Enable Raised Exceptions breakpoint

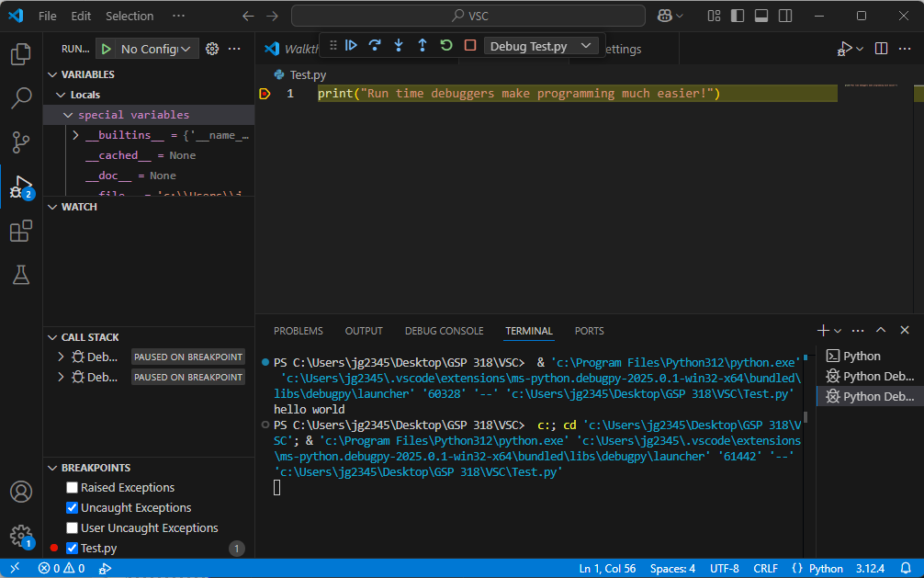click(x=73, y=488)
